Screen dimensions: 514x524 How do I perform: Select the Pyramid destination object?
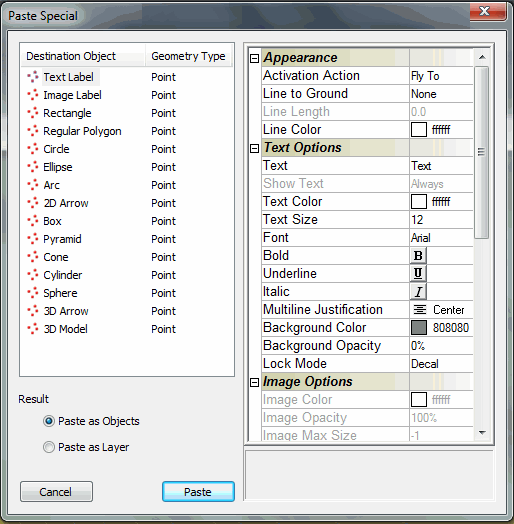click(62, 239)
